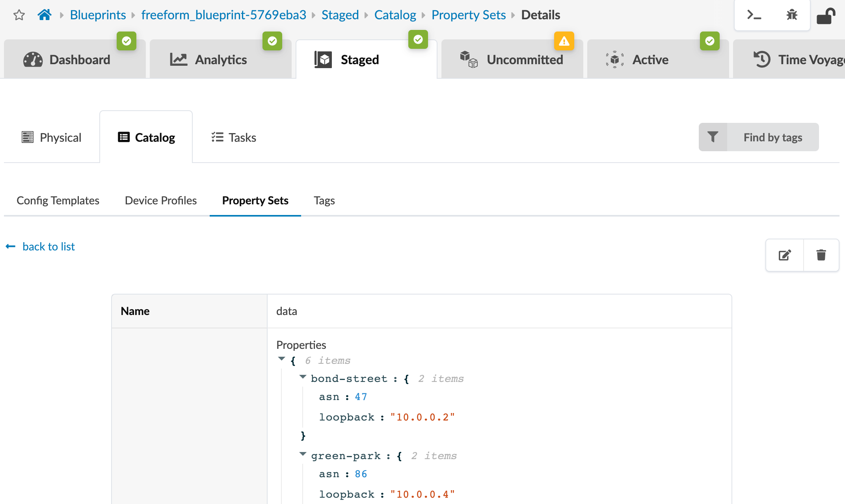Click the Tags subtab item

(x=324, y=200)
